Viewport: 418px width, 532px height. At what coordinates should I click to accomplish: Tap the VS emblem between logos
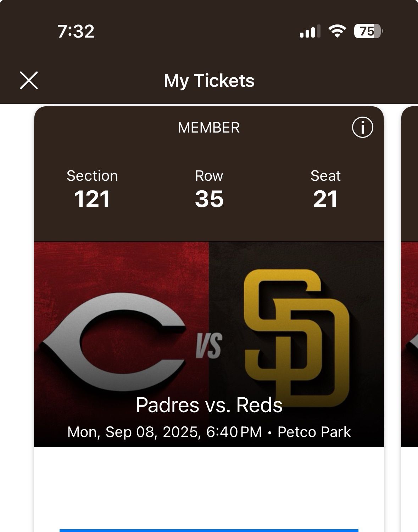(209, 346)
